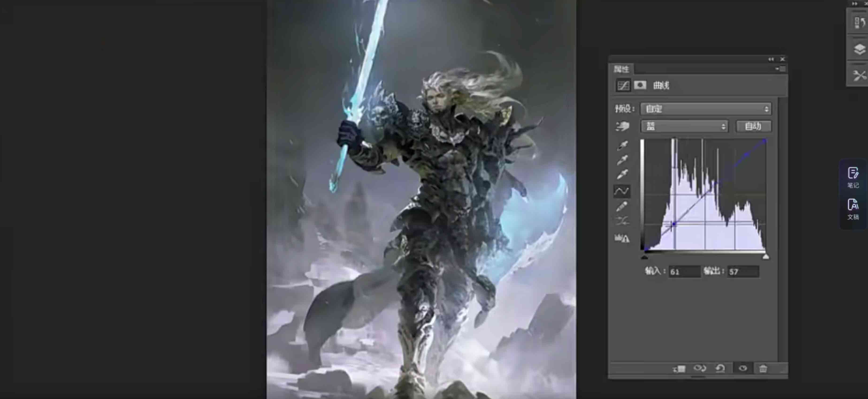Close the Properties panel
Screen dimensions: 868x399
[x=783, y=59]
